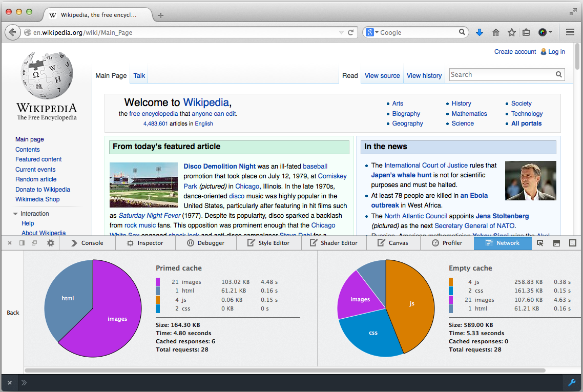Open the downloads arrow icon
Viewport: 583px width, 392px height.
coord(480,32)
